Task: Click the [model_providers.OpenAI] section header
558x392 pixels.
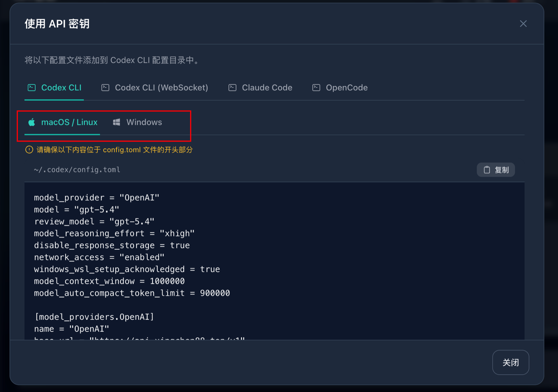Action: click(94, 317)
